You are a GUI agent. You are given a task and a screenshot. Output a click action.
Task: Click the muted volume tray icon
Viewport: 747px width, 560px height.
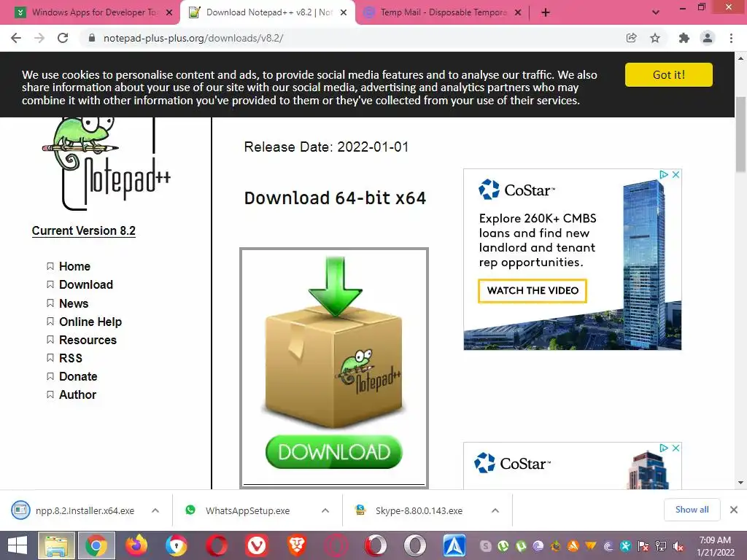(678, 546)
